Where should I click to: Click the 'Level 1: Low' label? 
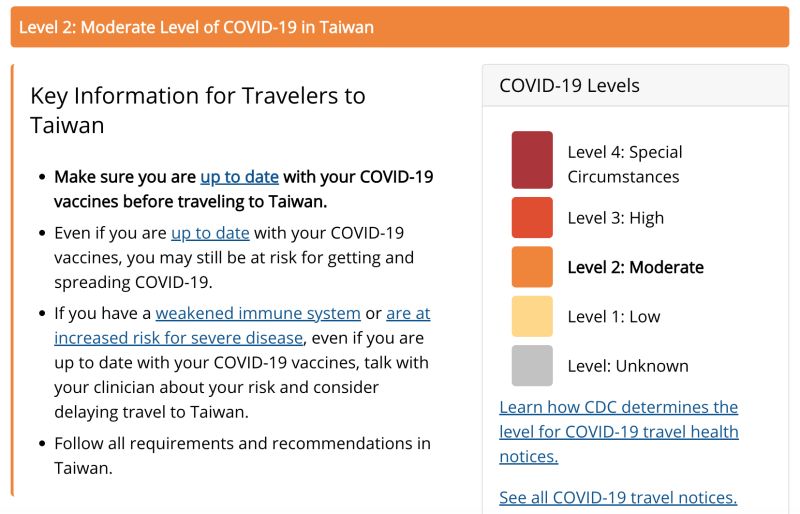click(x=614, y=316)
